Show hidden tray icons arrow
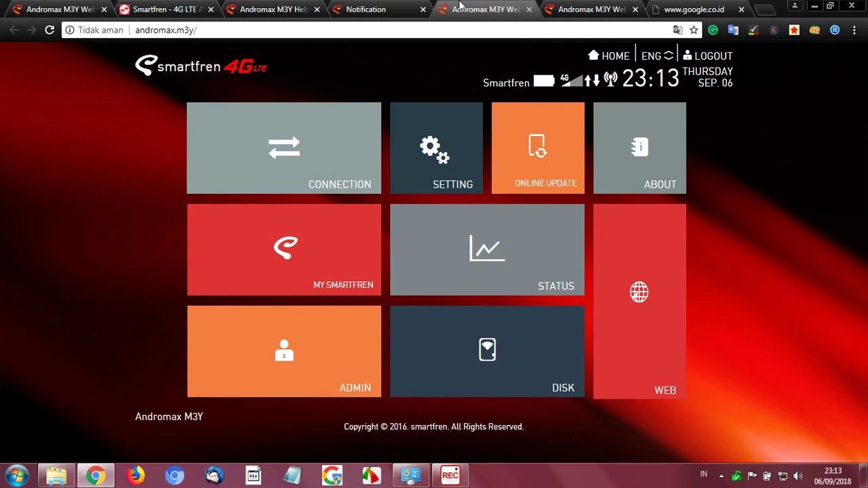Screen dimensions: 868x488 click(721, 476)
